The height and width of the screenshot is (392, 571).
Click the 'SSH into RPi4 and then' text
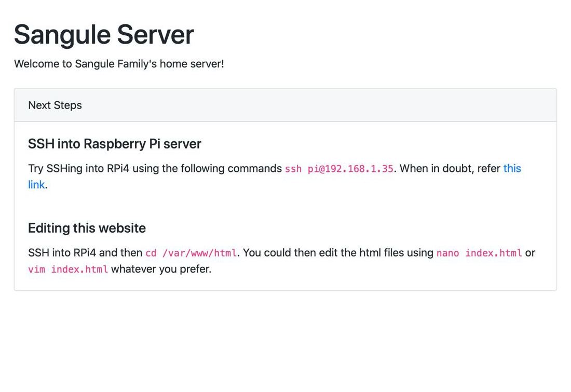point(85,253)
